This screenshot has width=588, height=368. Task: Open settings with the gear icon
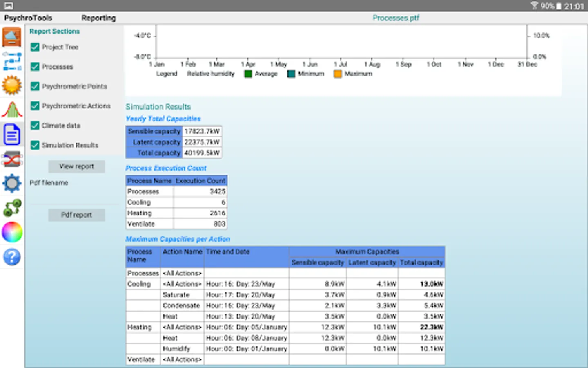(x=12, y=183)
